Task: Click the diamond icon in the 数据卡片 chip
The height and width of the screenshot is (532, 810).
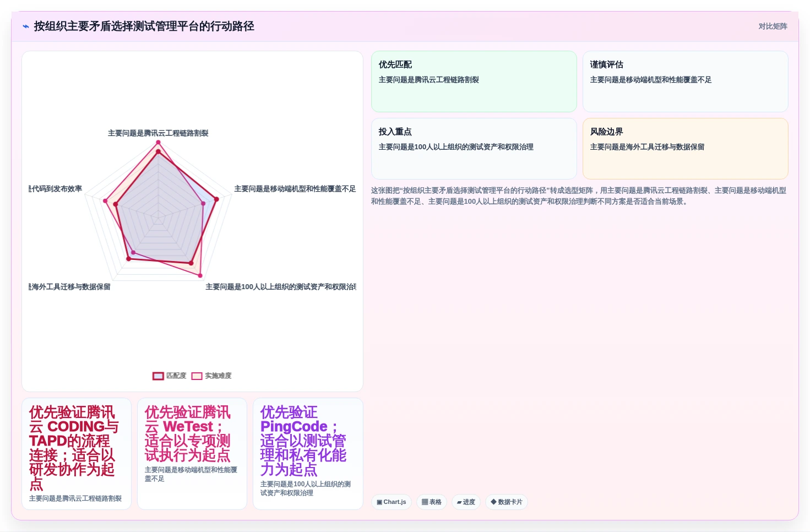Action: pos(493,502)
